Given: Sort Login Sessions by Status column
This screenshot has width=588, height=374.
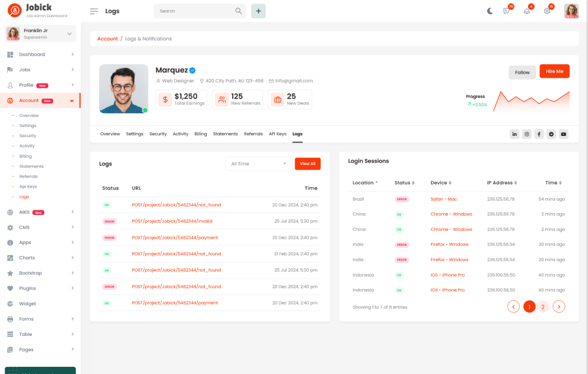Looking at the screenshot, I should [x=404, y=183].
